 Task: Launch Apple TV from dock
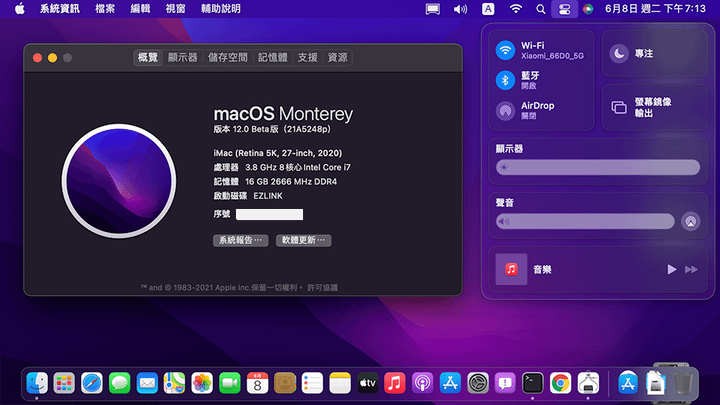click(367, 383)
